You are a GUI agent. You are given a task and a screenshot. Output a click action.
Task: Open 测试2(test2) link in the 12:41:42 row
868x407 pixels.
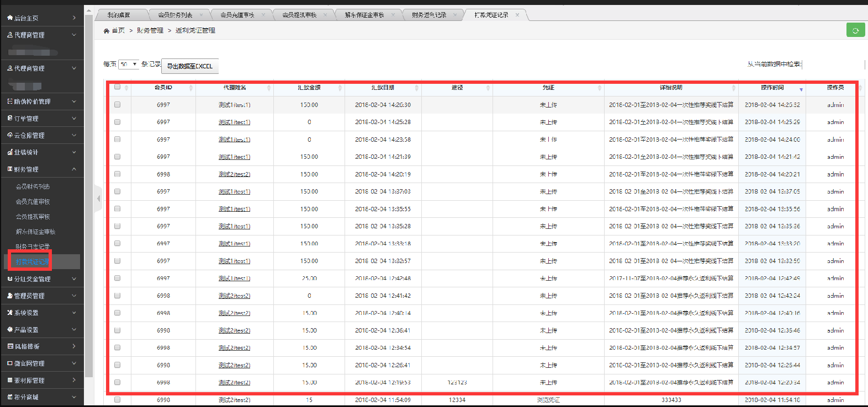point(234,296)
